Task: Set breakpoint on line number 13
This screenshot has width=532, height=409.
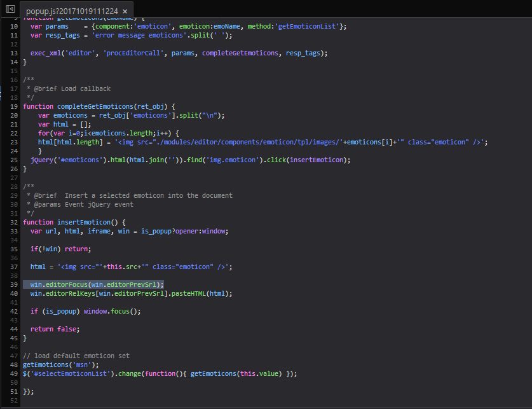Action: 14,53
